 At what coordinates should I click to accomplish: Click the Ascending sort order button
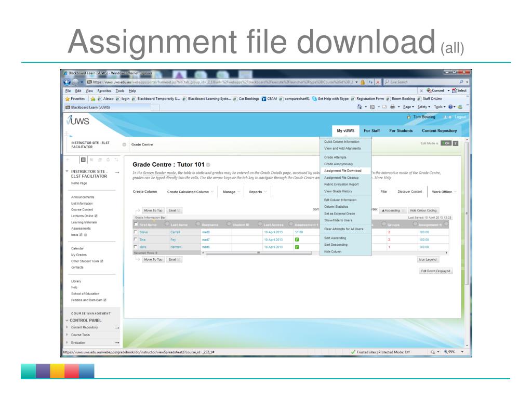pyautogui.click(x=393, y=210)
